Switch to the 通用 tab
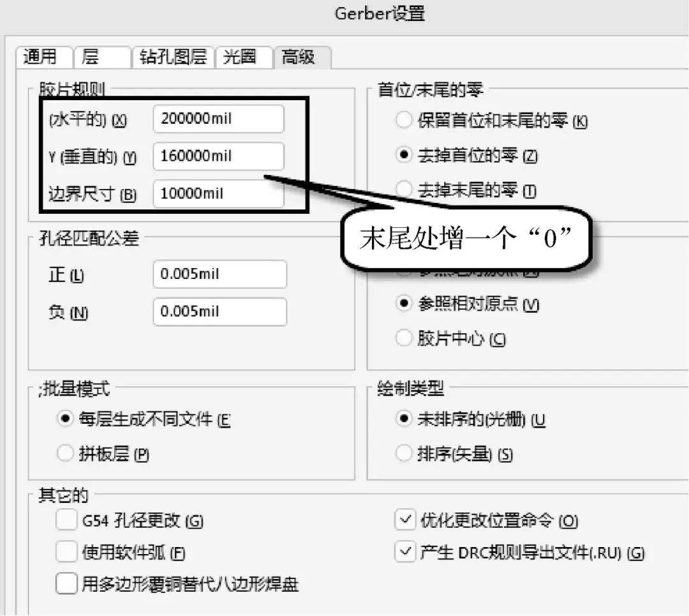 click(x=45, y=57)
